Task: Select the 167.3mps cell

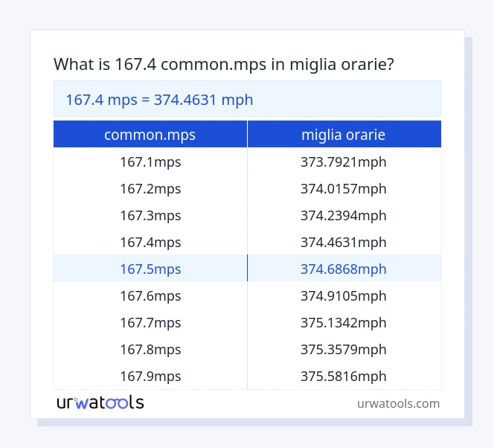Action: pos(150,216)
